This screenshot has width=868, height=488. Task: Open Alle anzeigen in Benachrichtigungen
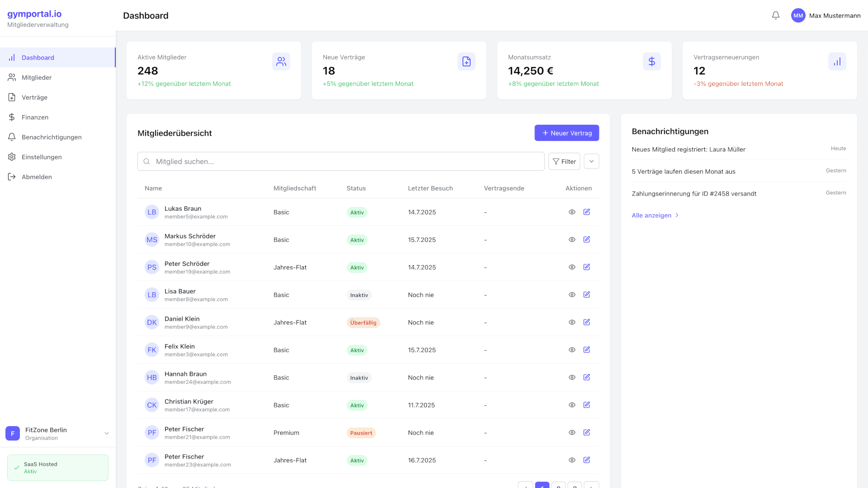(651, 216)
